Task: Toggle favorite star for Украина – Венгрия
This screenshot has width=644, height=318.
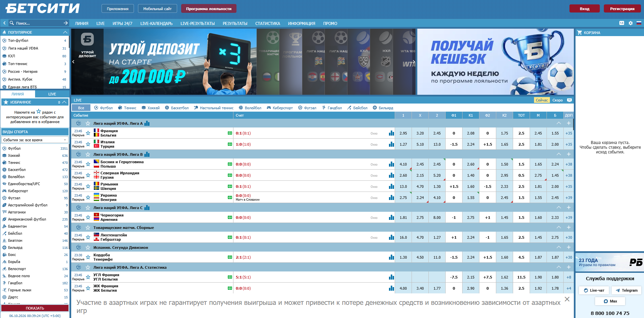Action: tap(88, 198)
